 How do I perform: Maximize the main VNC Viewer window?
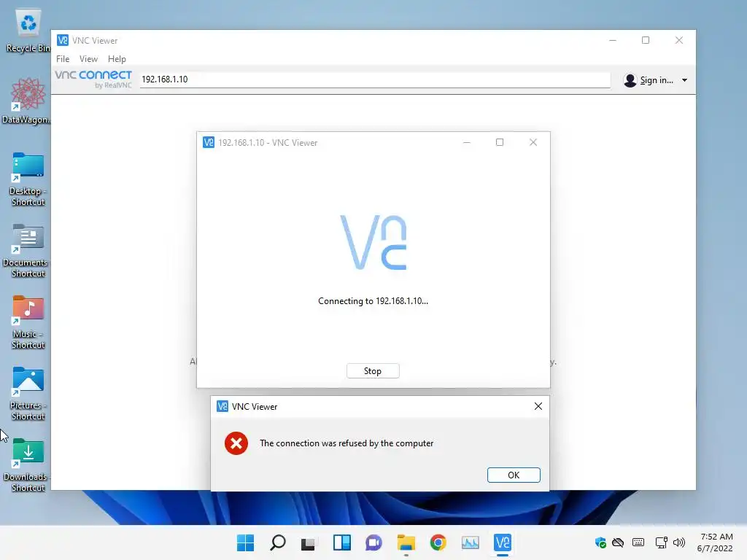tap(646, 40)
